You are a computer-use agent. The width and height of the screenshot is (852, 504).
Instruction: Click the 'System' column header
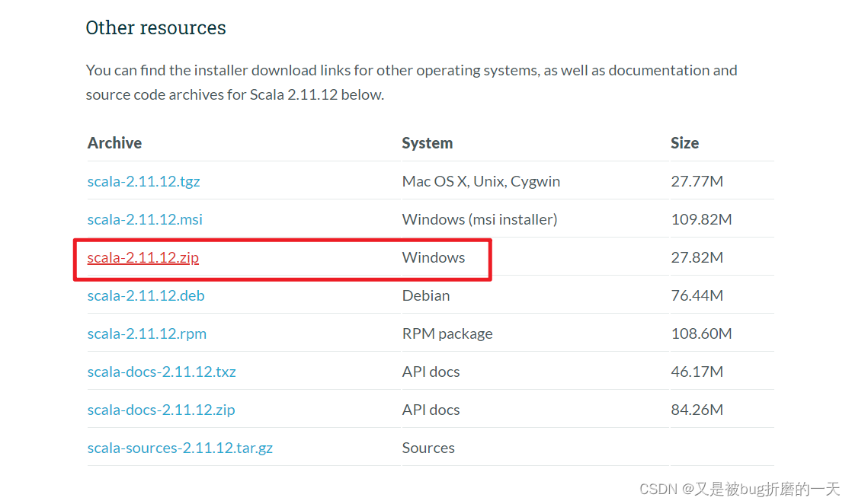(x=427, y=143)
